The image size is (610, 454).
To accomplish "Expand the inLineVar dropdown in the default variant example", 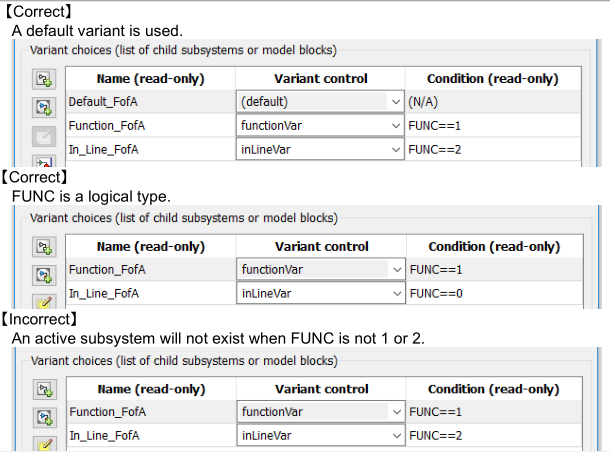I will (x=396, y=150).
